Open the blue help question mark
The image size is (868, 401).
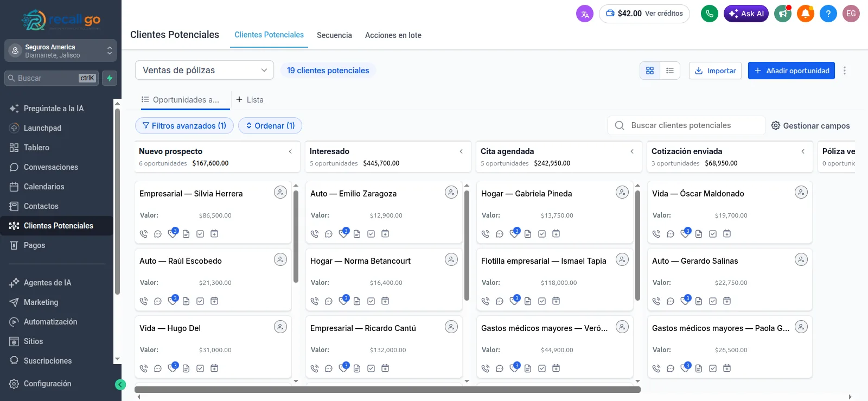pyautogui.click(x=828, y=14)
